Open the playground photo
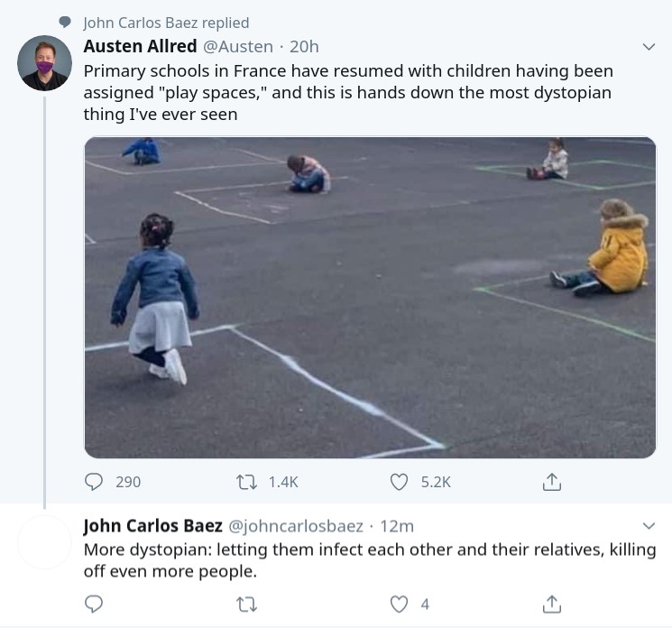 (x=370, y=297)
